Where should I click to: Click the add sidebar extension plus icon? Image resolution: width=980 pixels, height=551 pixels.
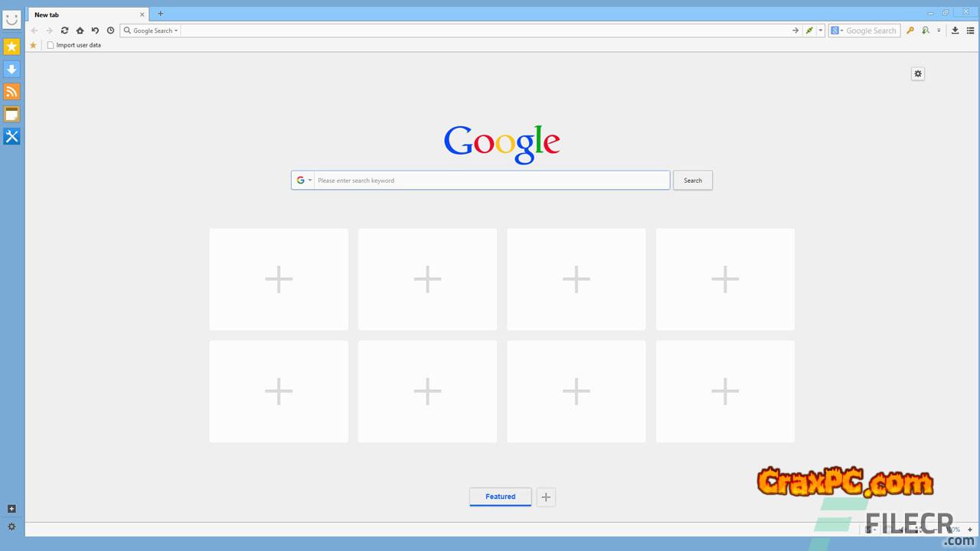point(11,509)
